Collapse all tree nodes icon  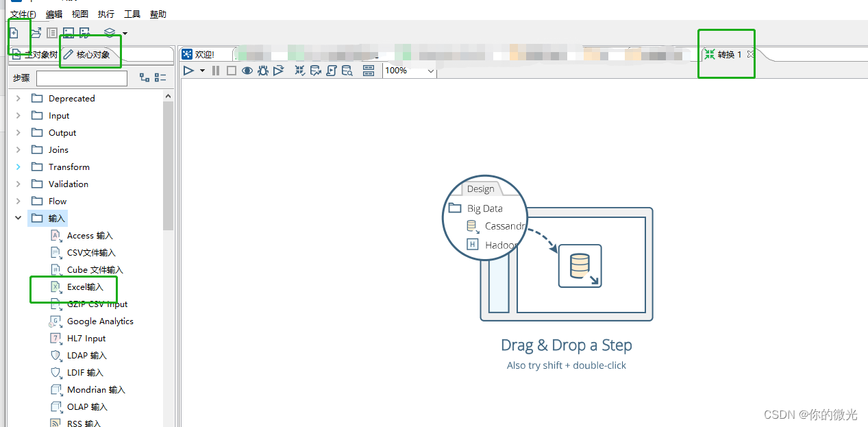pyautogui.click(x=160, y=78)
